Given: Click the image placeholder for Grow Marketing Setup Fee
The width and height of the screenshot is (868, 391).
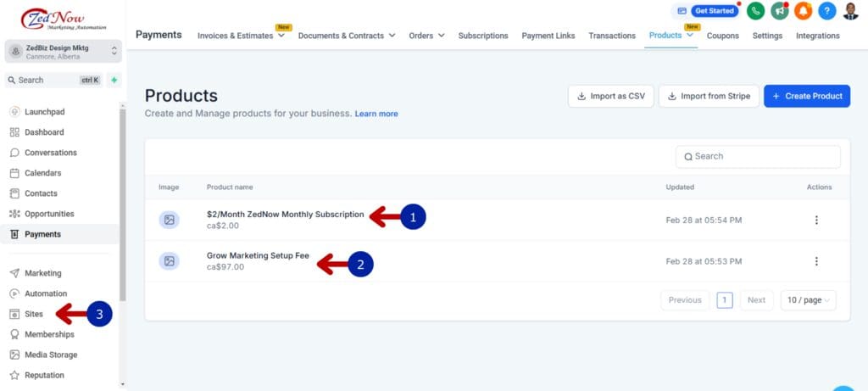Looking at the screenshot, I should [170, 261].
